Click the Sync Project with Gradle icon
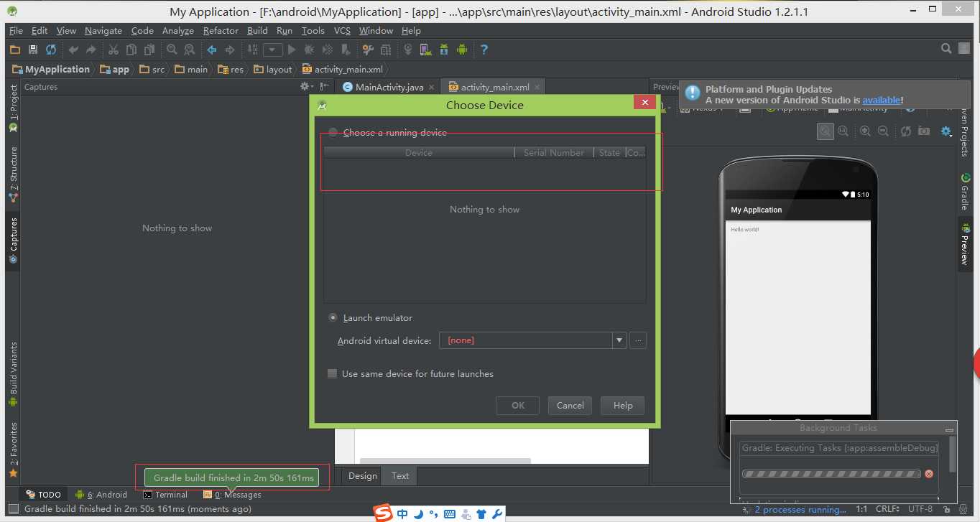980x522 pixels. point(408,50)
